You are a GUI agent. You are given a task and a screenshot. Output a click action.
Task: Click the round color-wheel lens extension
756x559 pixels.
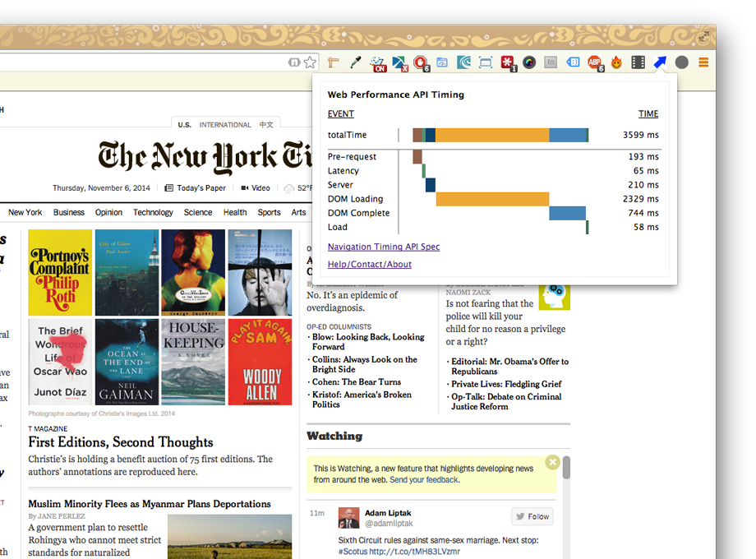pos(529,62)
